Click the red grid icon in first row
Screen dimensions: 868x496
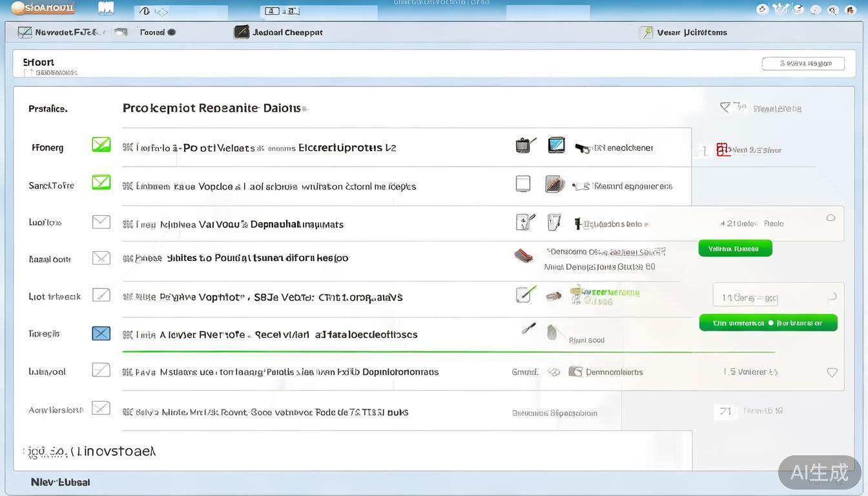[722, 150]
